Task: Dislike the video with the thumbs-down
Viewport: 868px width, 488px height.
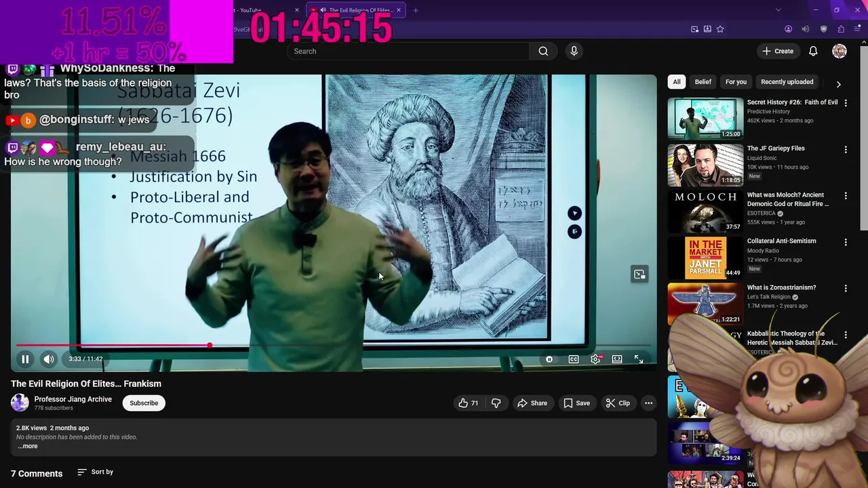Action: [x=496, y=403]
